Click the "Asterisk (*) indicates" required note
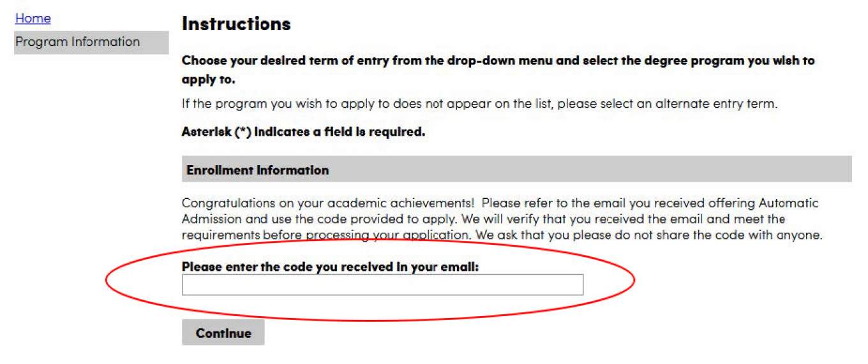The height and width of the screenshot is (364, 868). click(x=303, y=133)
